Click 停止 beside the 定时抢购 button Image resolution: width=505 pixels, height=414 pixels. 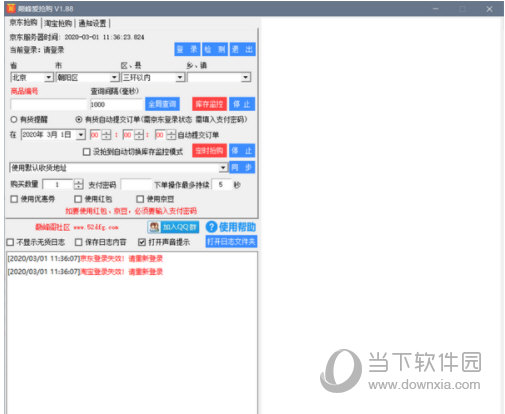tap(242, 150)
